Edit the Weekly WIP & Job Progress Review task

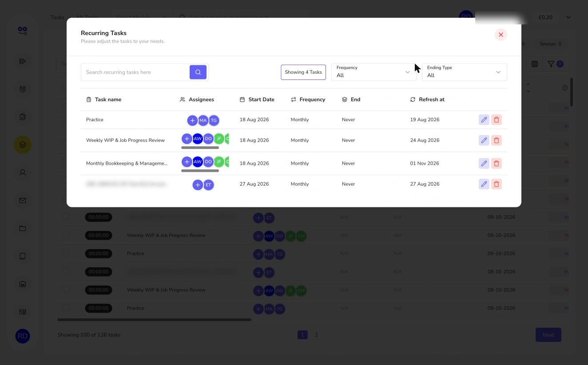tap(484, 140)
